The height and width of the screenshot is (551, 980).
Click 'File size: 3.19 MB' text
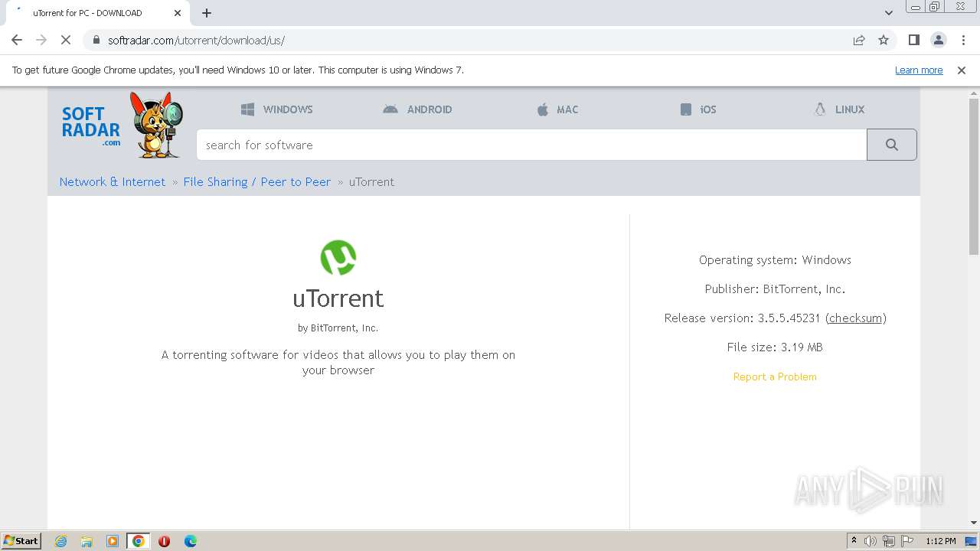coord(775,347)
